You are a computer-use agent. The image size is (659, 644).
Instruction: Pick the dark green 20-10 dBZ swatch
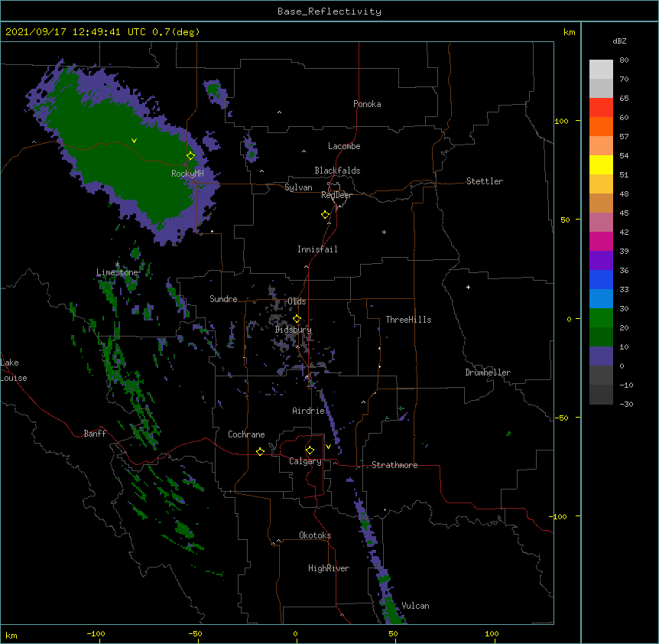coord(601,337)
